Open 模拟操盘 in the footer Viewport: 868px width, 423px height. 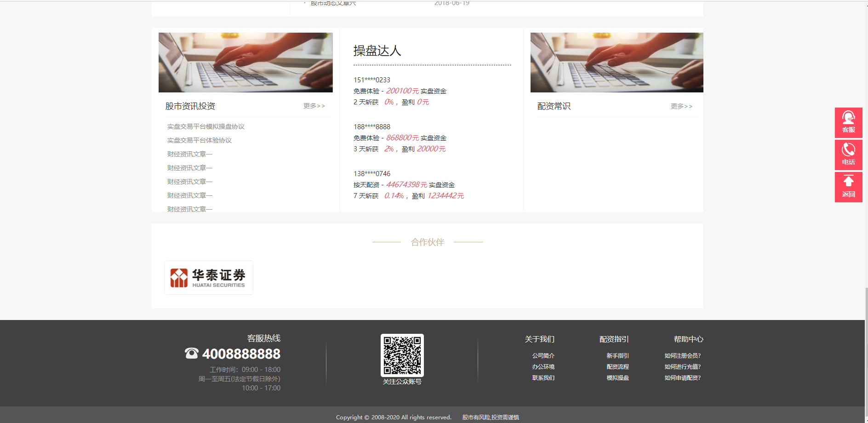(x=617, y=378)
